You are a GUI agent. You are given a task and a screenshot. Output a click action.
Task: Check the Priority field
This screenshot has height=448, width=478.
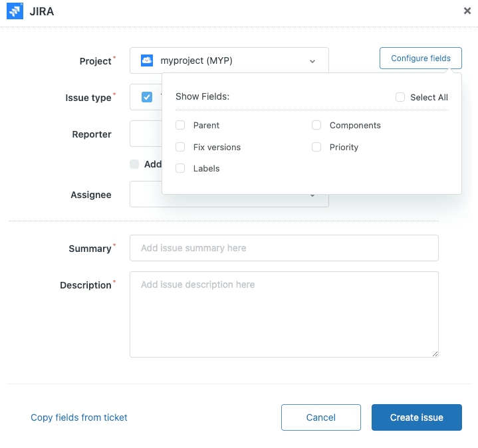click(316, 147)
